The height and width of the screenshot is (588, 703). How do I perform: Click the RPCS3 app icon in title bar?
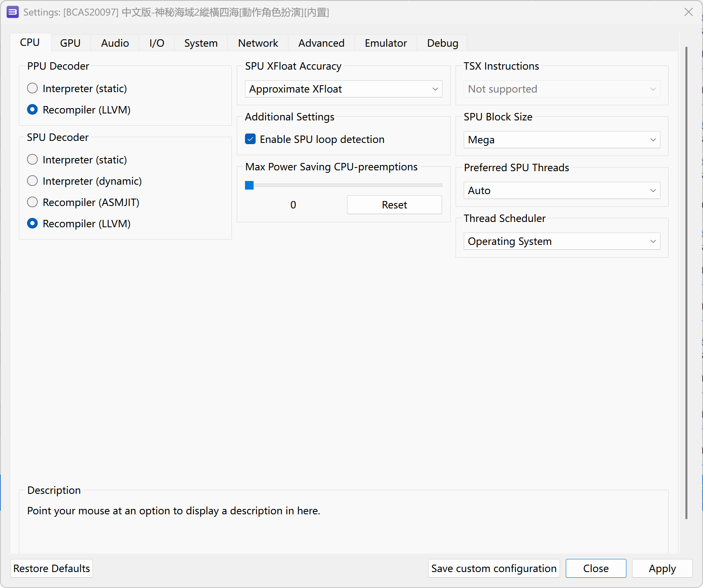[x=13, y=12]
